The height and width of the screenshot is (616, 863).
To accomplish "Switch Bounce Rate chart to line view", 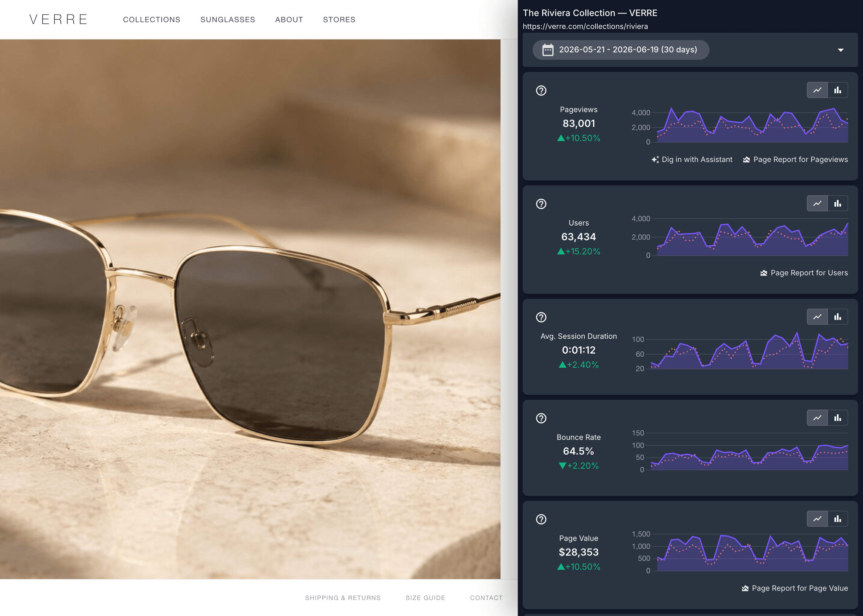I will (x=817, y=418).
